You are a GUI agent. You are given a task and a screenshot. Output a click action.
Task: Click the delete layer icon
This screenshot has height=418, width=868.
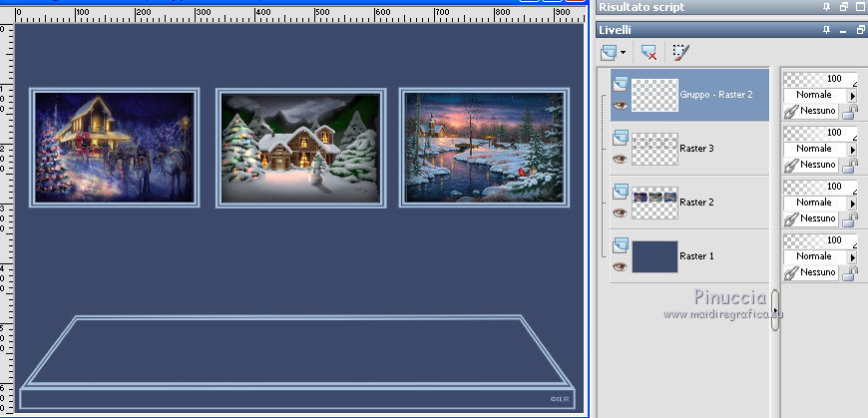pos(649,53)
